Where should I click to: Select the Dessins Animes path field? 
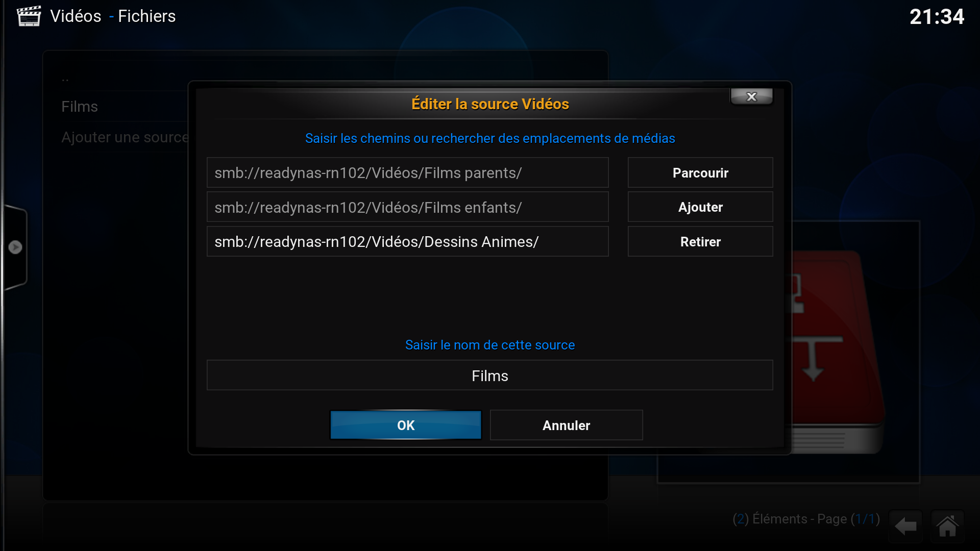407,242
